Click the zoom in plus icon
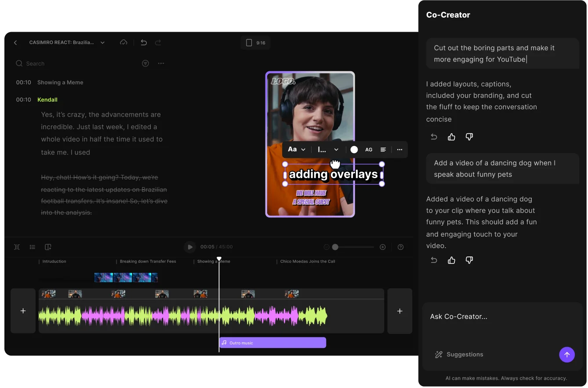 tap(383, 247)
